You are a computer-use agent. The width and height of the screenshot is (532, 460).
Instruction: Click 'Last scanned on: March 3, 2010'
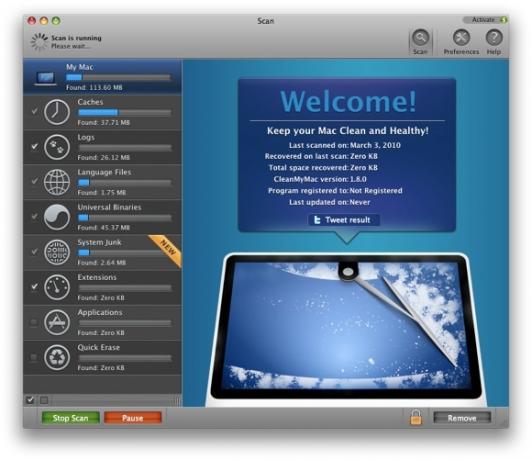345,145
